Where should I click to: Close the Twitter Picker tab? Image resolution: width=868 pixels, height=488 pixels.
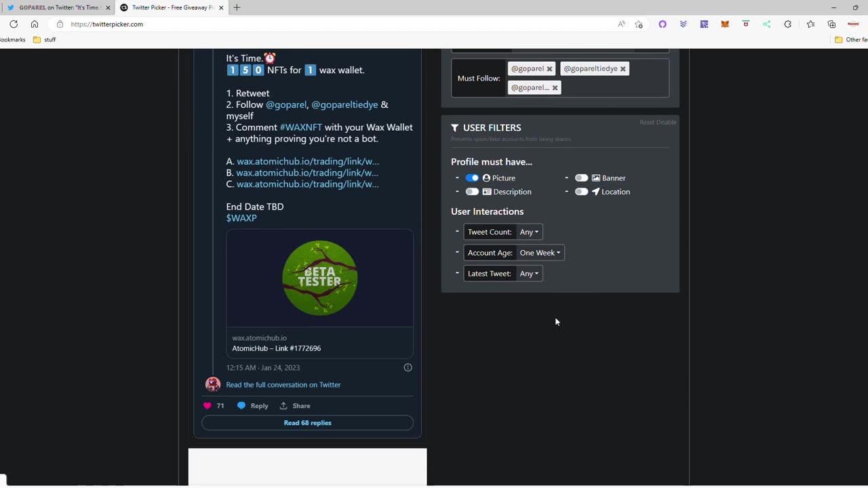[x=221, y=7]
